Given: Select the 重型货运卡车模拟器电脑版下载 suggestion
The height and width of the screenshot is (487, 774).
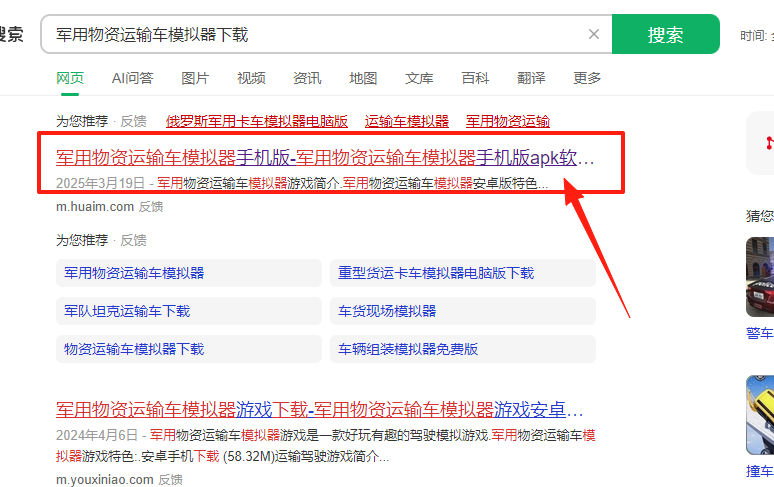Looking at the screenshot, I should click(436, 273).
